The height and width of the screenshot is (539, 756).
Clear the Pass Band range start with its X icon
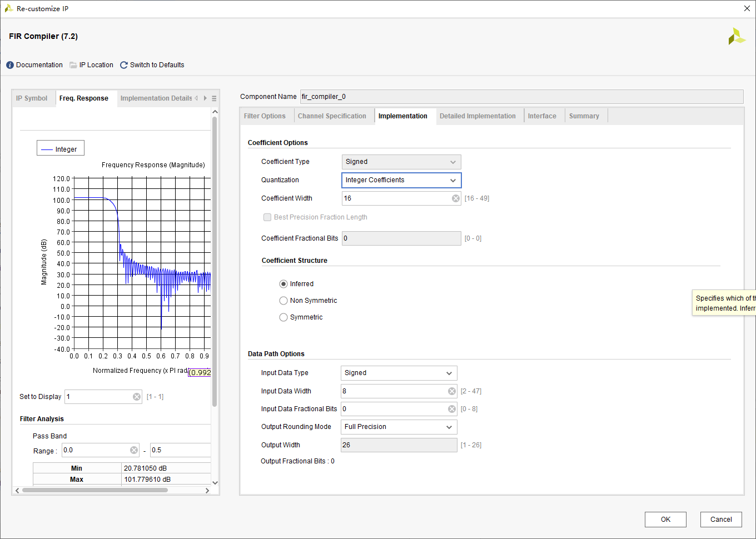point(134,450)
